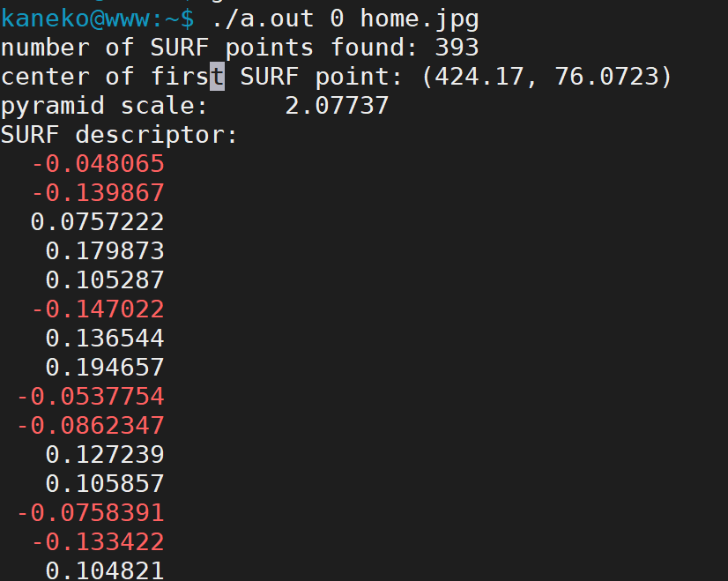Click the red value -0.133422
728x581 pixels.
[x=98, y=542]
